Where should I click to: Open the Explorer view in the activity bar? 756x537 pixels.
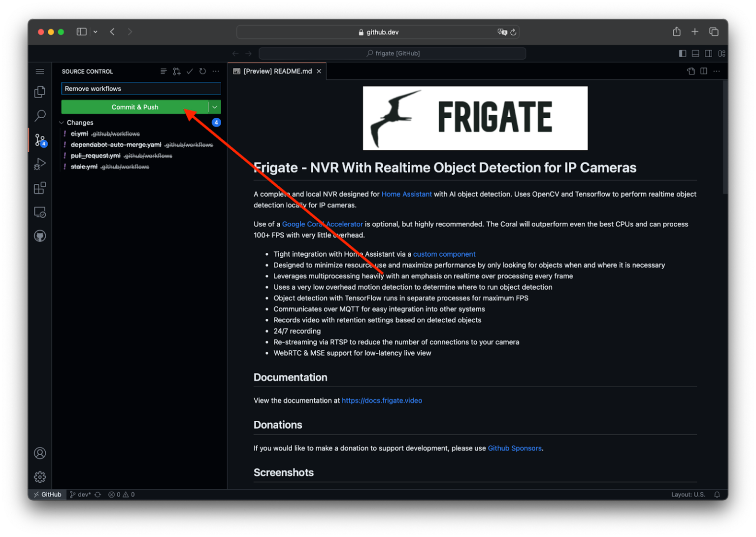click(40, 92)
